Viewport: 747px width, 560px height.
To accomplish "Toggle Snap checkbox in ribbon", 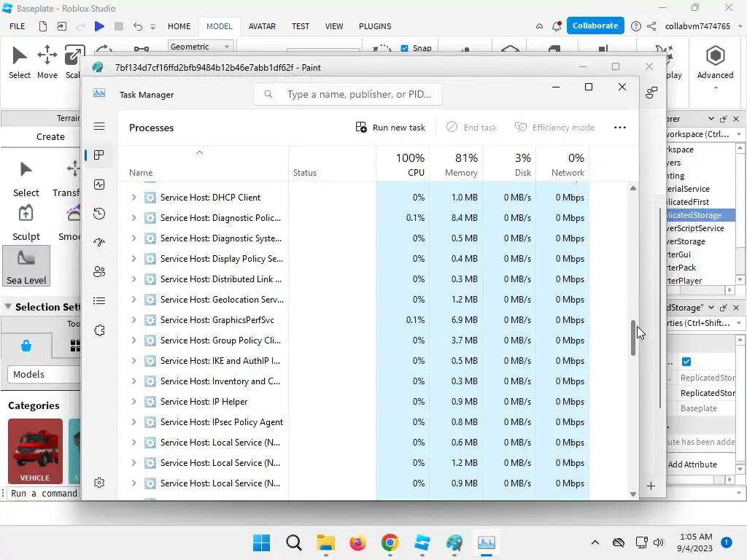I will [404, 48].
